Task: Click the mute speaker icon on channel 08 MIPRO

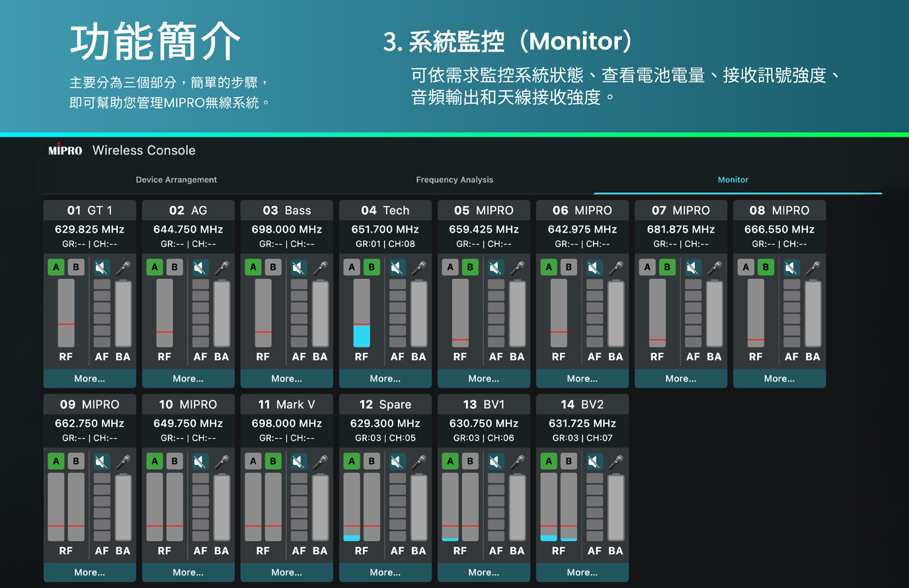Action: click(791, 268)
